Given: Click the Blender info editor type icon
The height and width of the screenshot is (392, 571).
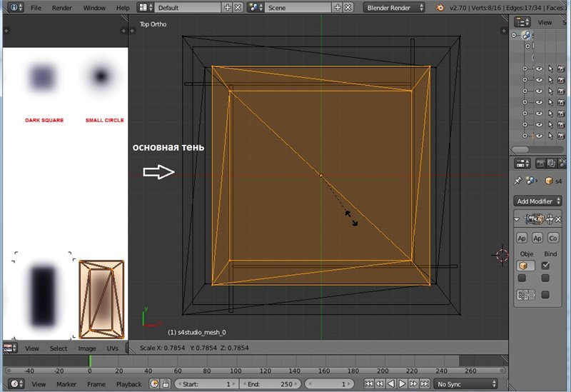Looking at the screenshot, I should pos(14,7).
